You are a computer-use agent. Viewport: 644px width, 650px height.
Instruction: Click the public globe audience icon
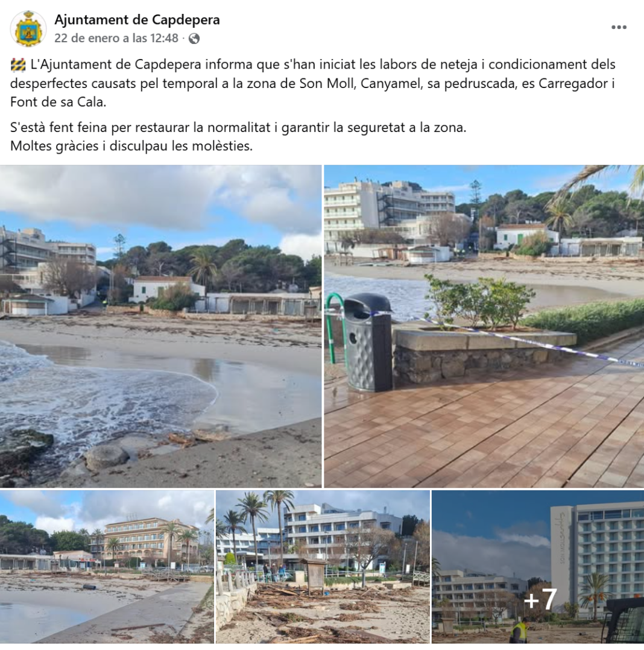tap(194, 39)
